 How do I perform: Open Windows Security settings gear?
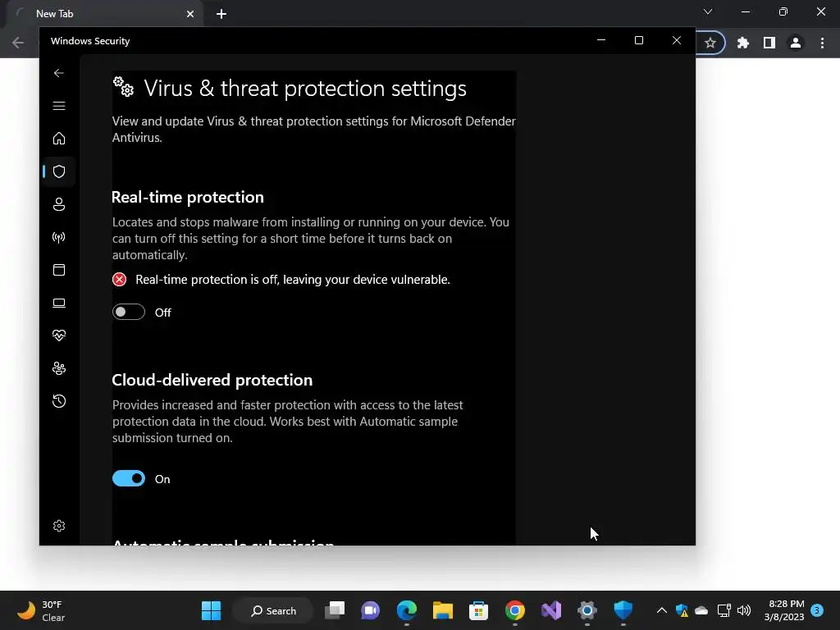pyautogui.click(x=59, y=526)
